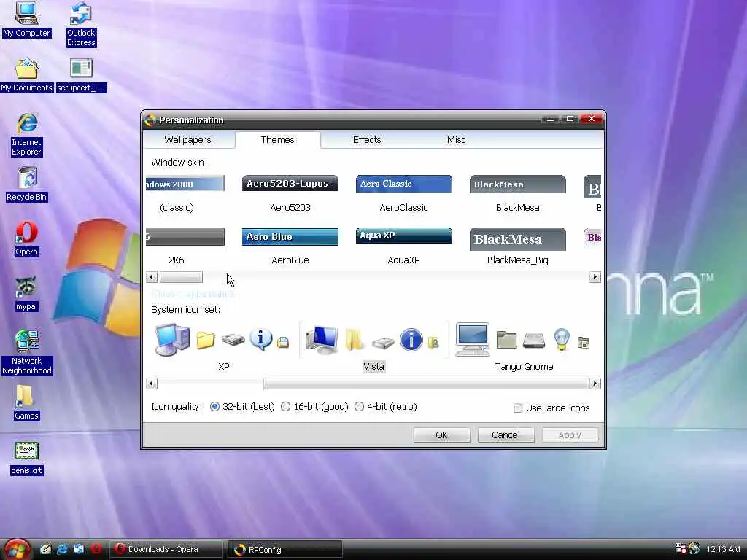Open Outlook Express desktop shortcut
Image resolution: width=747 pixels, height=560 pixels.
click(x=81, y=25)
